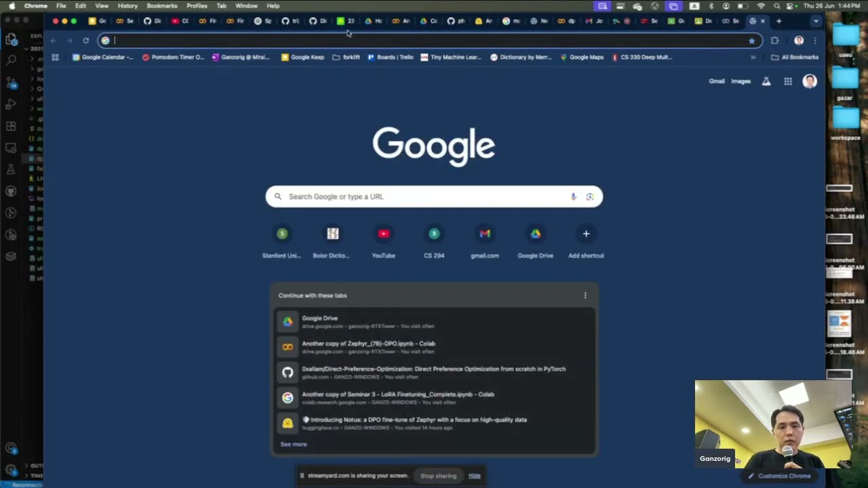Open the Testing flask view in VS Code

point(11,169)
